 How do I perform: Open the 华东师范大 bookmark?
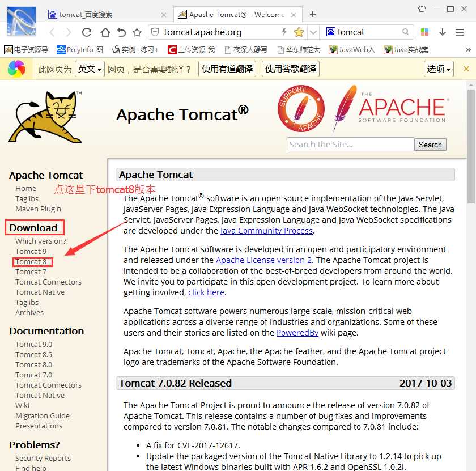(x=299, y=49)
